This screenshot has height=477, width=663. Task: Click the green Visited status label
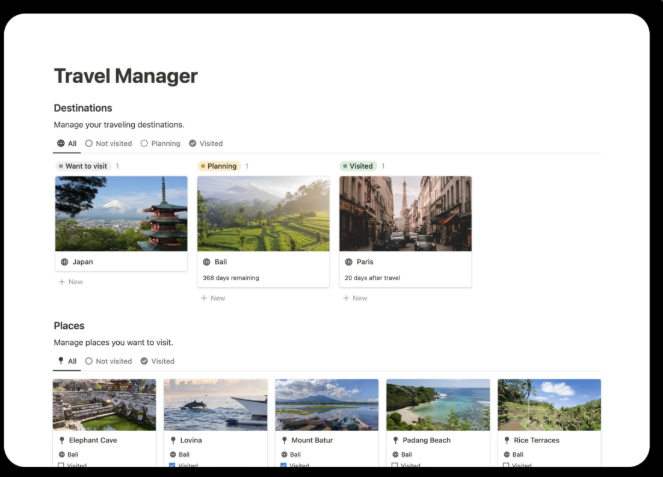coord(358,166)
